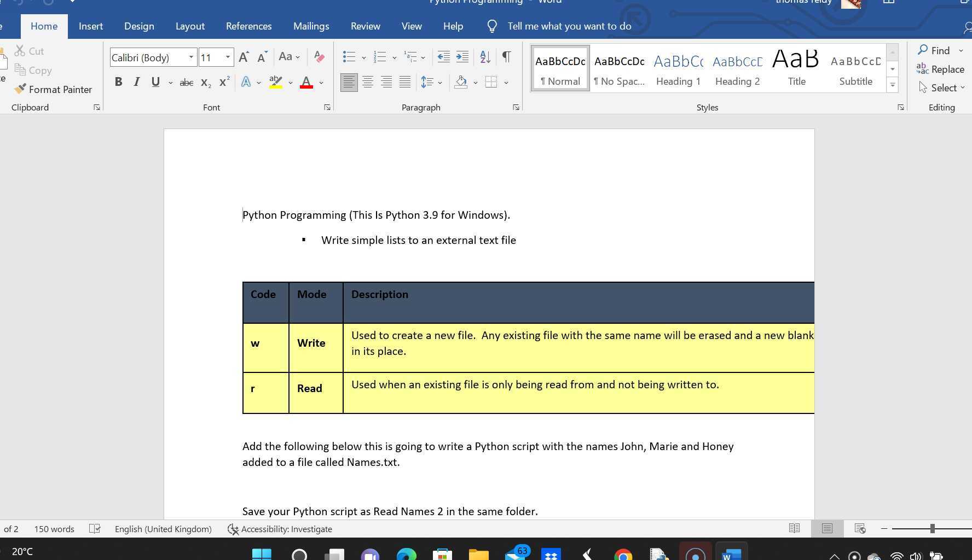The height and width of the screenshot is (560, 972).
Task: Start a bulleted list
Action: coord(349,57)
